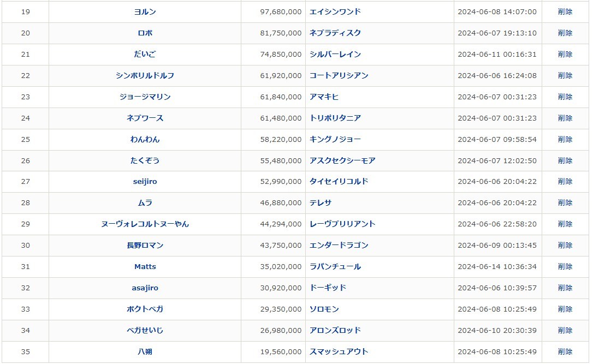Screen dimensions: 593x364
Task: Click 削除 in row 29
Action: (x=565, y=224)
